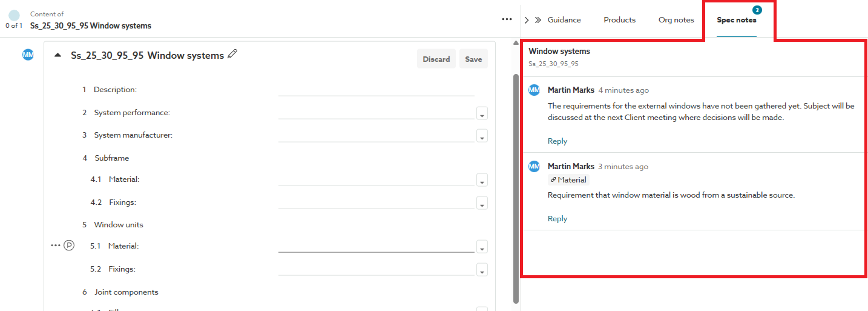Click the single chevron to collapse side panel
This screenshot has height=311, width=868.
[527, 20]
